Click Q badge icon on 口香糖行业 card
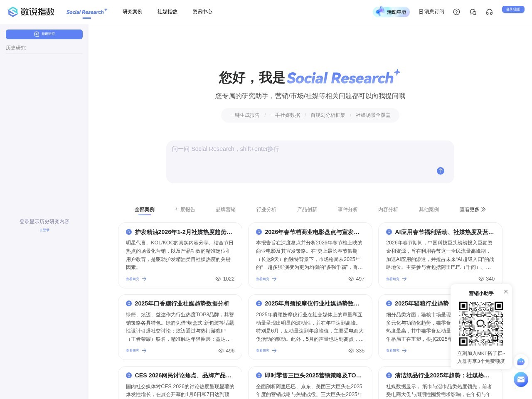532x399 pixels. (x=129, y=303)
